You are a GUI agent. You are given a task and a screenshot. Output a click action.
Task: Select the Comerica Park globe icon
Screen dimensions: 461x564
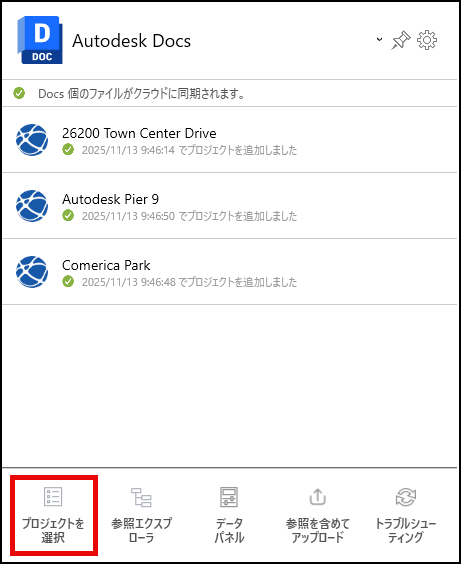coord(32,272)
